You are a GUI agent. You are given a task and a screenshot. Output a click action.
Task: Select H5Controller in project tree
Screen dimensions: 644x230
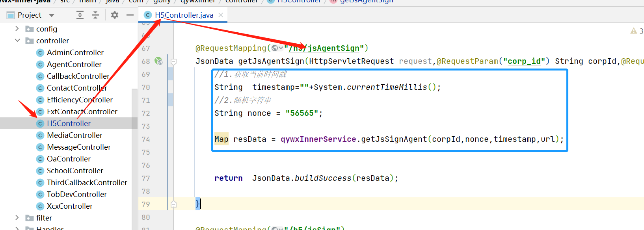(69, 123)
